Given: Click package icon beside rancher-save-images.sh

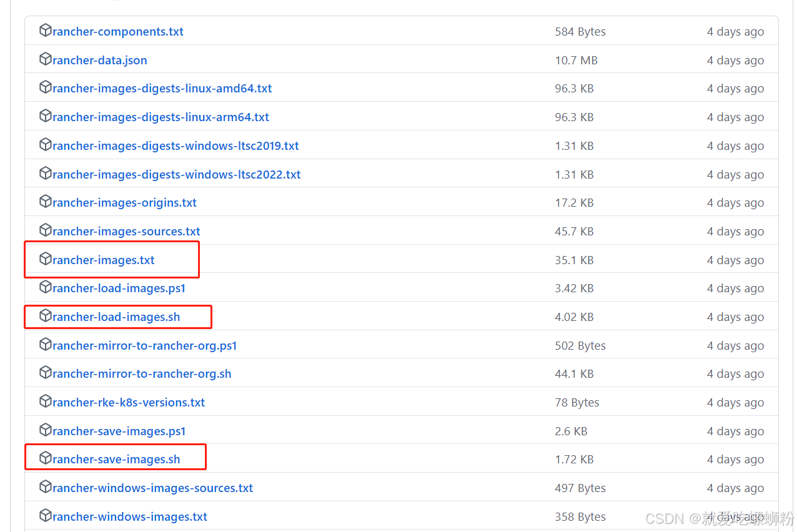Looking at the screenshot, I should (x=45, y=458).
